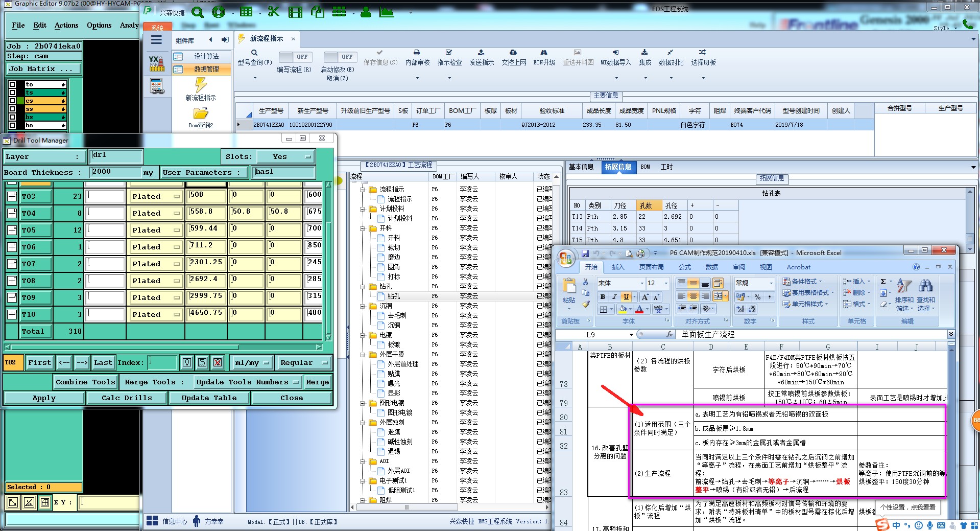This screenshot has height=531, width=980.
Task: Click the red X delete icon in Drill Tool Manager
Action: point(218,362)
